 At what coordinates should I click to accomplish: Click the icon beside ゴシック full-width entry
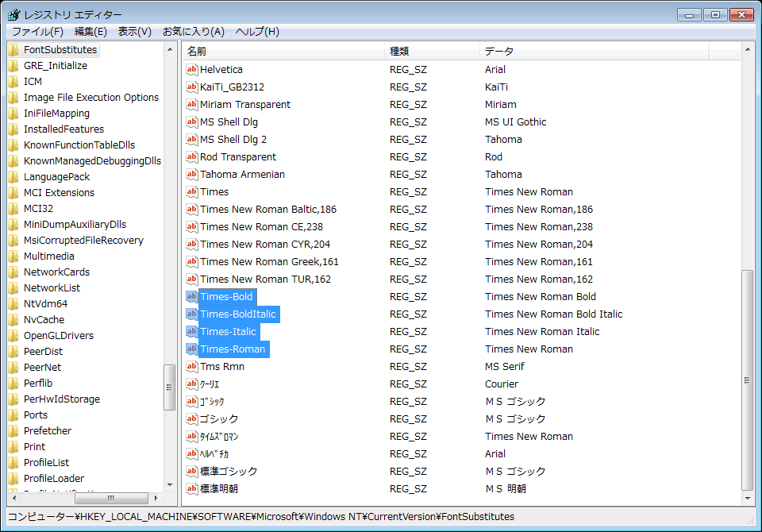192,418
